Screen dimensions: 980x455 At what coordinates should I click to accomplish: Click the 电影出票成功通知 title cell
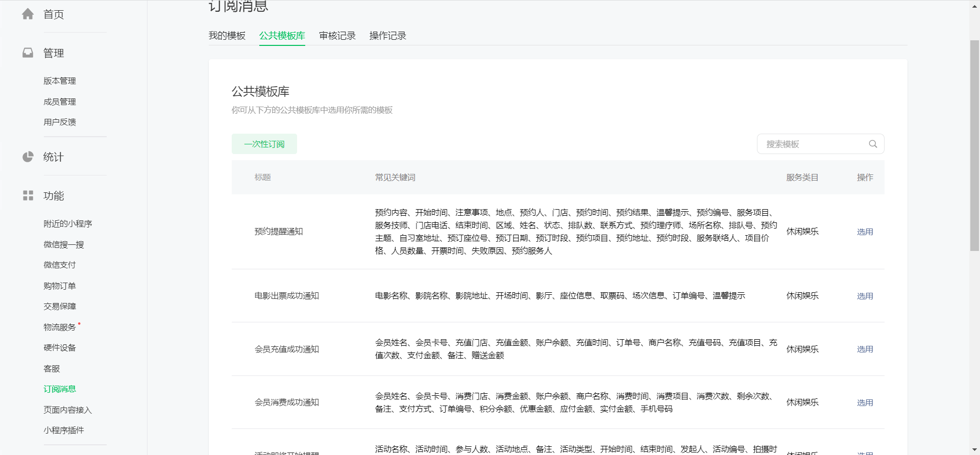[x=287, y=295]
